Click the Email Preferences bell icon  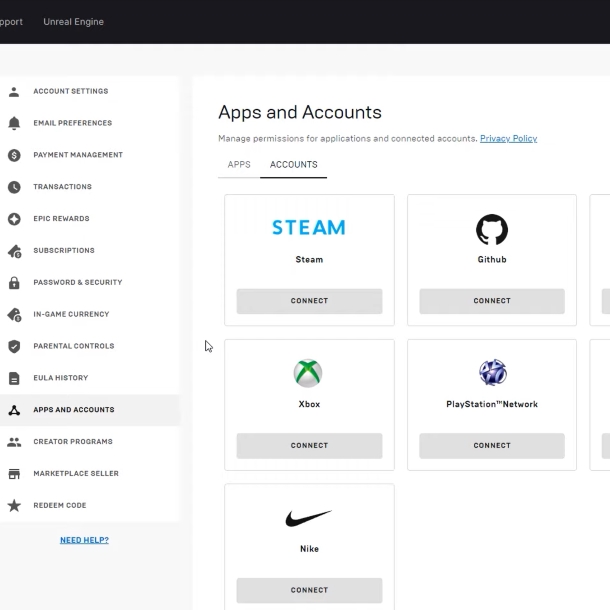(x=14, y=123)
